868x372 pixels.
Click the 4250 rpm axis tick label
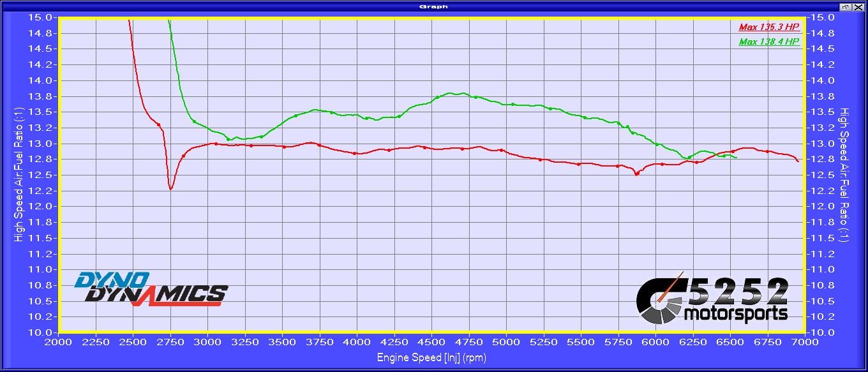coord(394,342)
